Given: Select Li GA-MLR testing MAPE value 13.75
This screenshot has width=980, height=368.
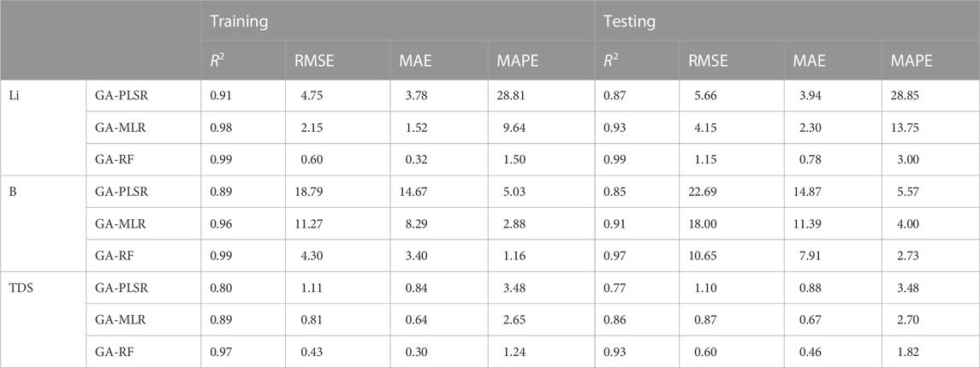Looking at the screenshot, I should point(906,128).
